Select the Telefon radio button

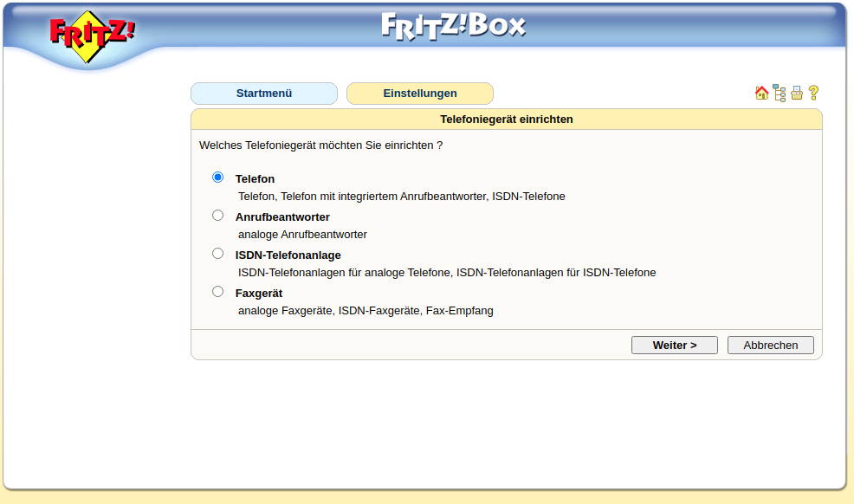tap(218, 178)
